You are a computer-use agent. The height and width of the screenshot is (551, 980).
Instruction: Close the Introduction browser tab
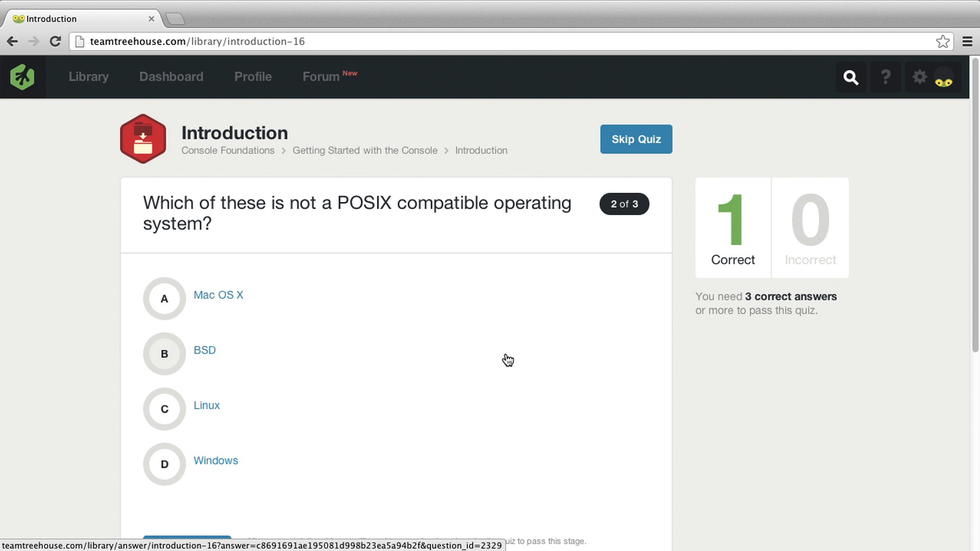tap(151, 19)
